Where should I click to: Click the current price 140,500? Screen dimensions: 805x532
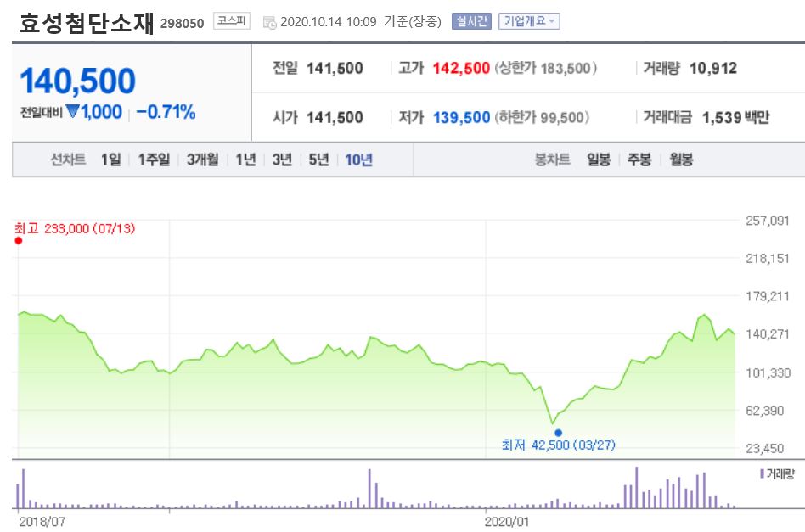pyautogui.click(x=78, y=81)
